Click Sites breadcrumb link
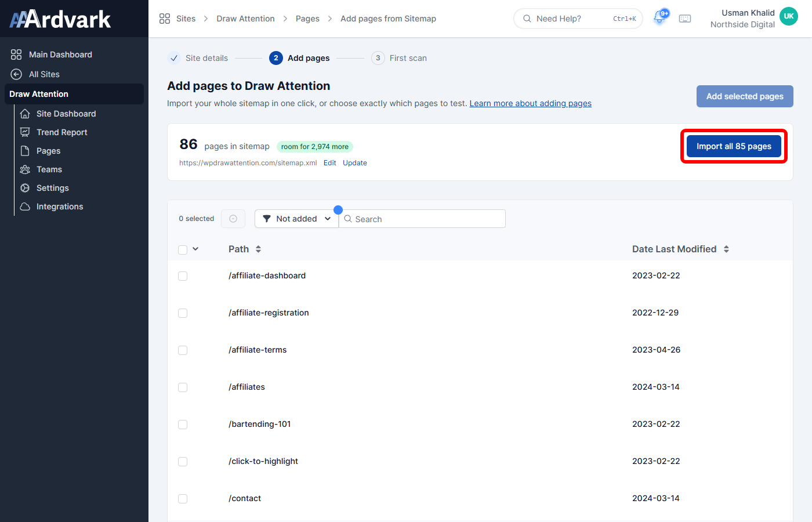The width and height of the screenshot is (812, 522). click(x=186, y=19)
